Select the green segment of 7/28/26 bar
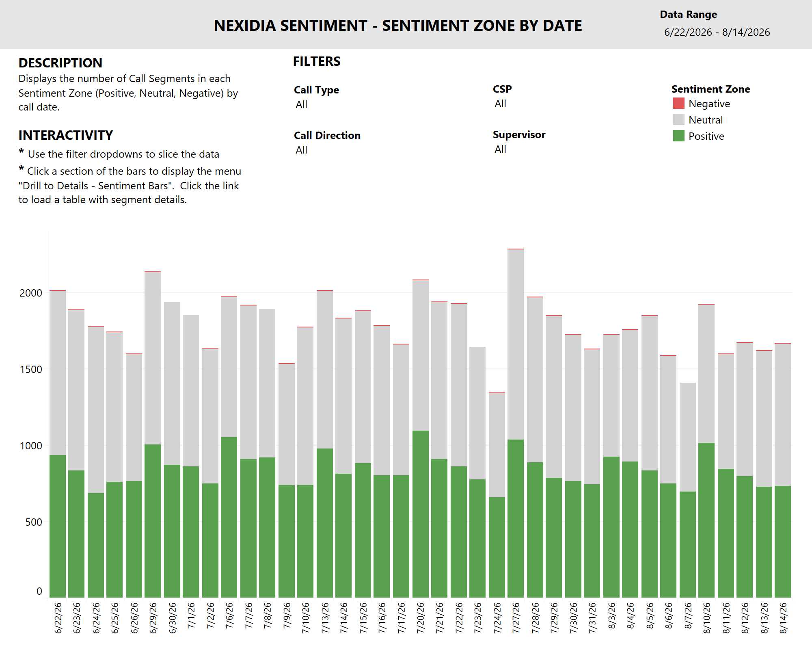 pyautogui.click(x=535, y=530)
